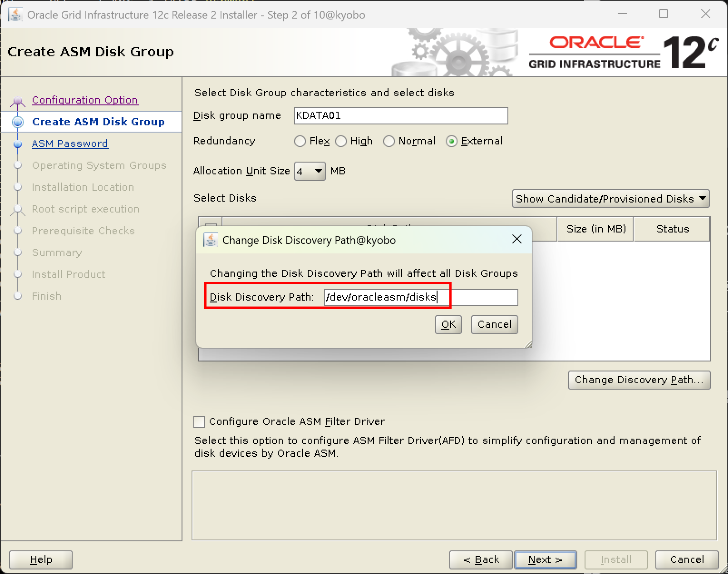
Task: Go to the ASM Password step
Action: (x=70, y=143)
